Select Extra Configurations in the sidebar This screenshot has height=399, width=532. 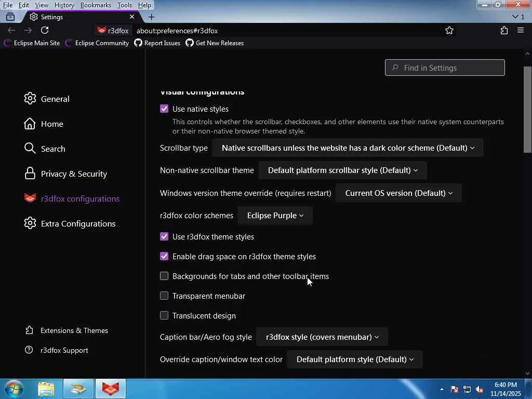70,223
